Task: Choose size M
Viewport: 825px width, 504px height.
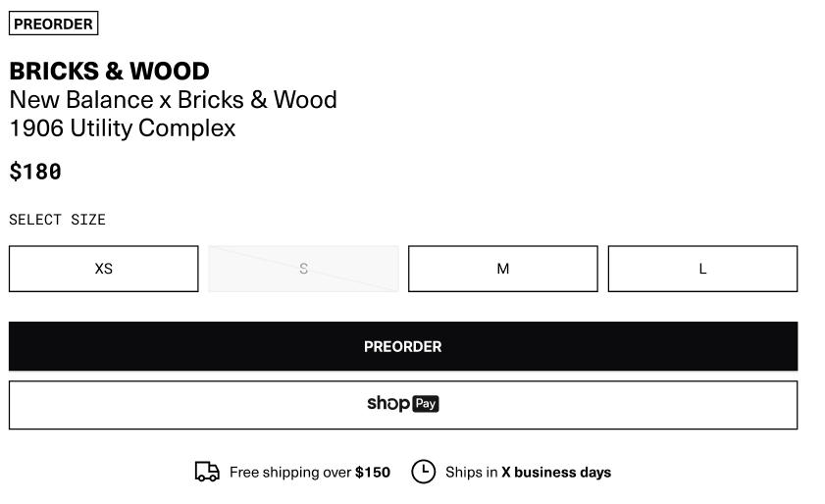Action: point(503,269)
